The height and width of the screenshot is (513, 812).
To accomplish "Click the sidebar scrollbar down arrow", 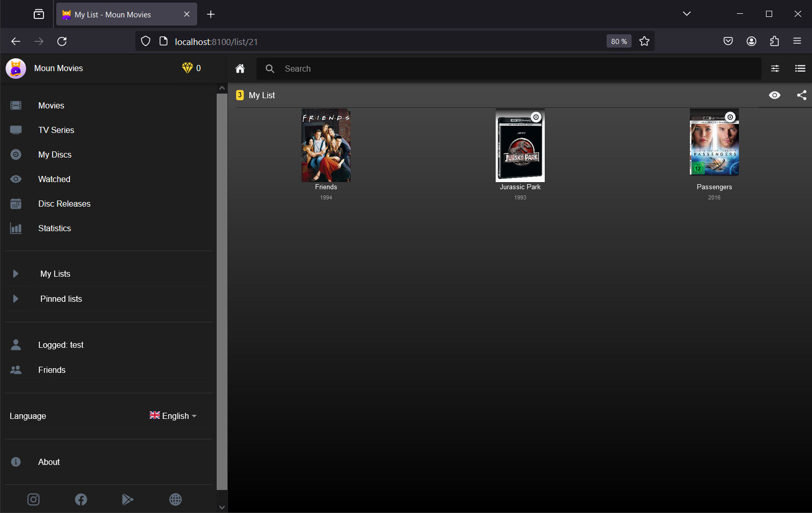I will [x=222, y=507].
